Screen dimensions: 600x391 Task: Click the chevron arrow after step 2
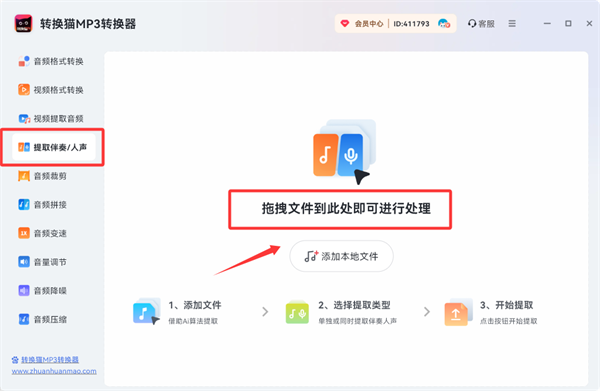427,312
